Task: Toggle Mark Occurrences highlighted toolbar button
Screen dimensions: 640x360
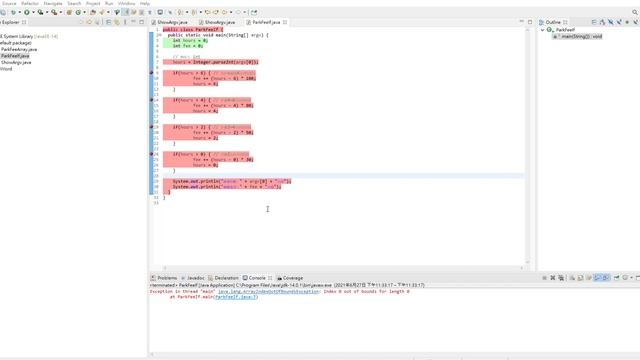Action: click(126, 12)
